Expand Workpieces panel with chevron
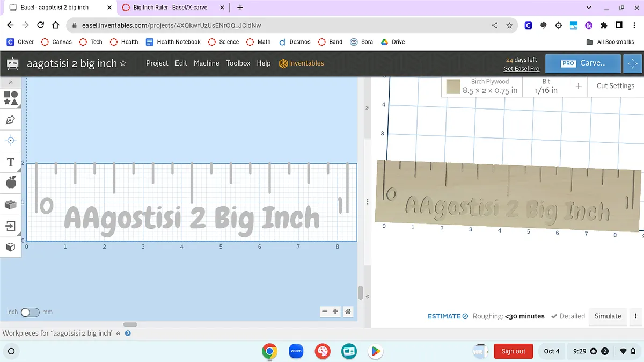 pos(118,334)
